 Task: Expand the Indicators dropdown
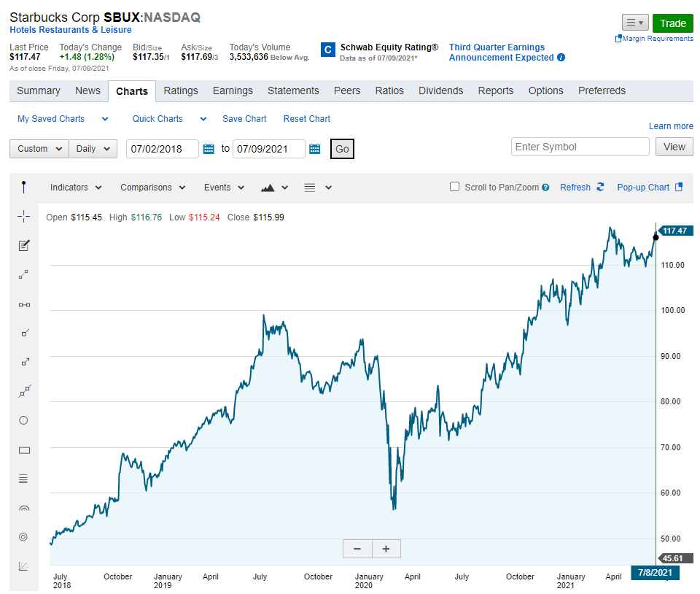click(76, 188)
